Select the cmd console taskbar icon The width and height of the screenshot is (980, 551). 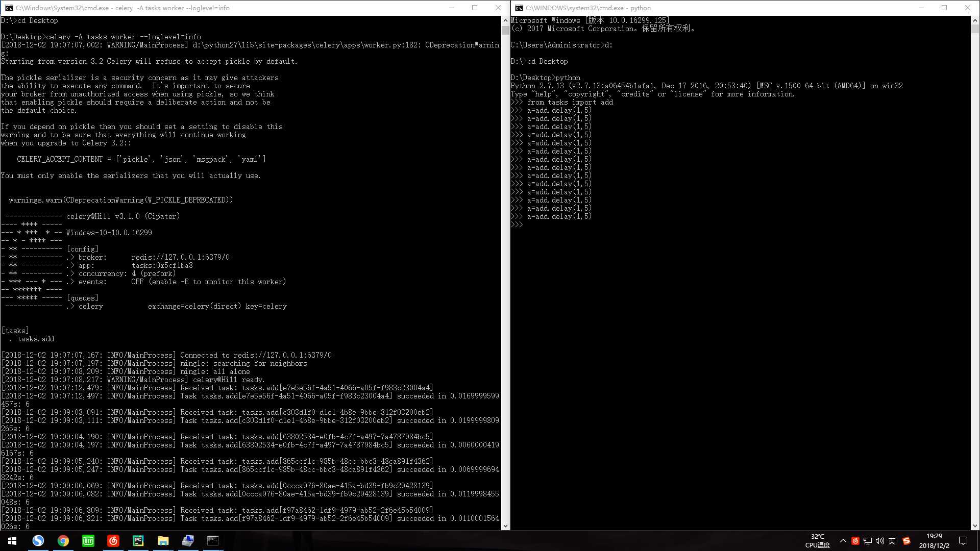tap(213, 541)
